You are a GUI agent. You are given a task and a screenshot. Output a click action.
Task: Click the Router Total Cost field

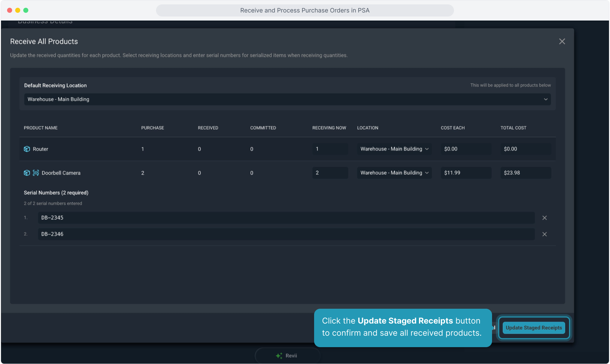click(525, 149)
